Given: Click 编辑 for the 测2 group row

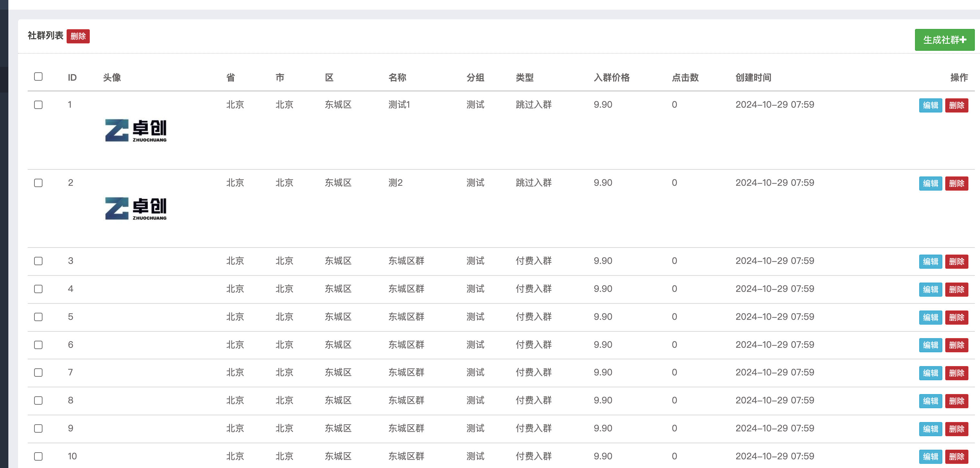Looking at the screenshot, I should point(930,184).
